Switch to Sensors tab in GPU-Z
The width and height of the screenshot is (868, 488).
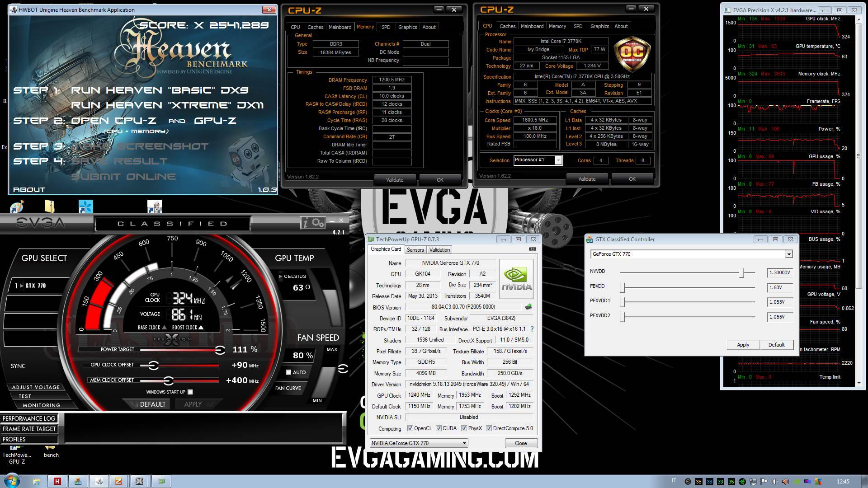(415, 250)
